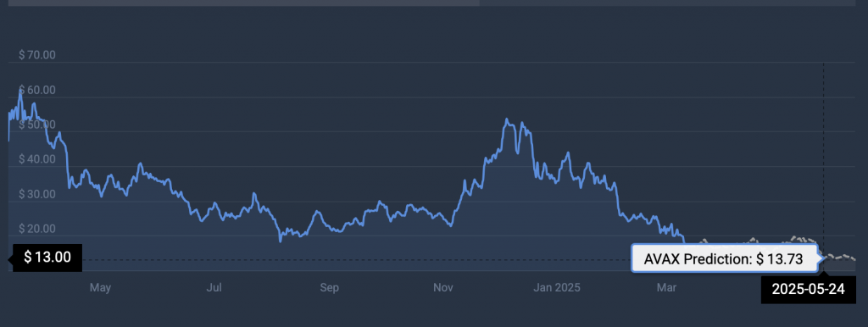
Task: Click the $20.00 price axis label
Action: pyautogui.click(x=37, y=229)
